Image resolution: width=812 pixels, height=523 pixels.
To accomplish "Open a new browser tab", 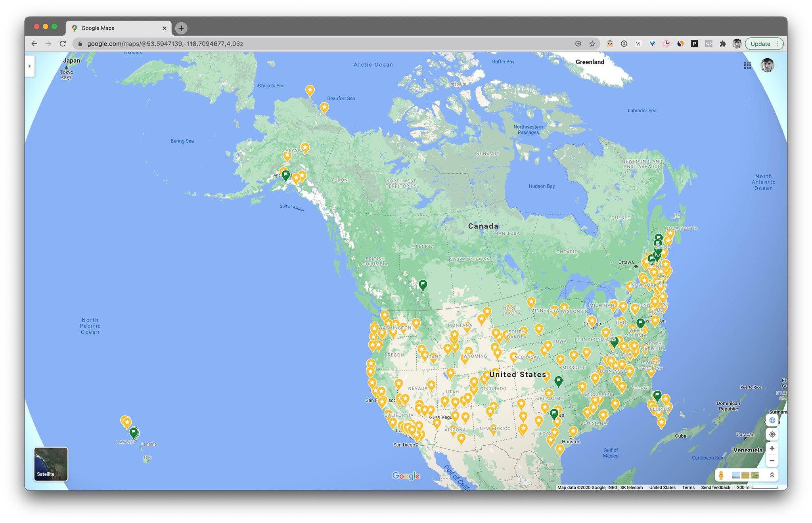I will pyautogui.click(x=181, y=28).
